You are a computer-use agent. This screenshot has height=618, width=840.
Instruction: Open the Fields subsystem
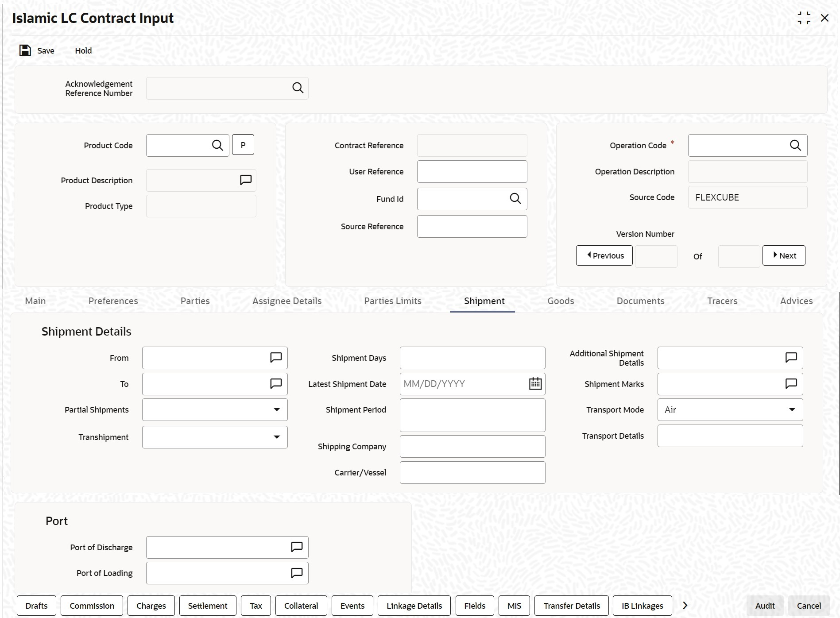[475, 606]
